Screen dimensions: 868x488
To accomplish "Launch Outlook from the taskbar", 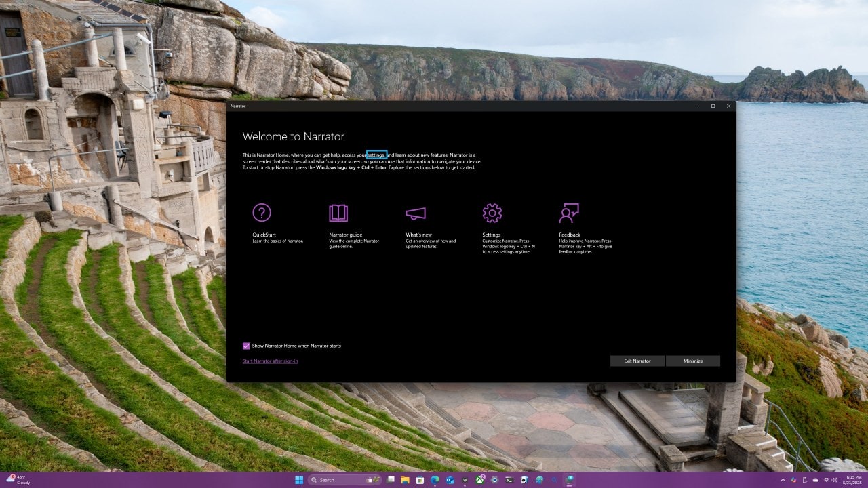I will click(x=449, y=479).
